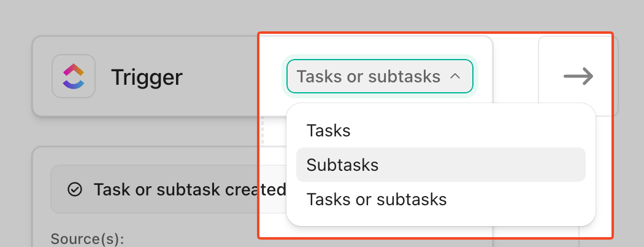This screenshot has width=644, height=247.
Task: Click the right-pointing arrow icon
Action: 578,76
